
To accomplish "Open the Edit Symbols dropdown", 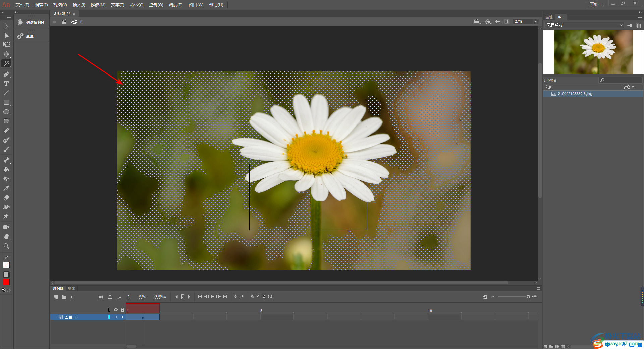I will tap(488, 22).
